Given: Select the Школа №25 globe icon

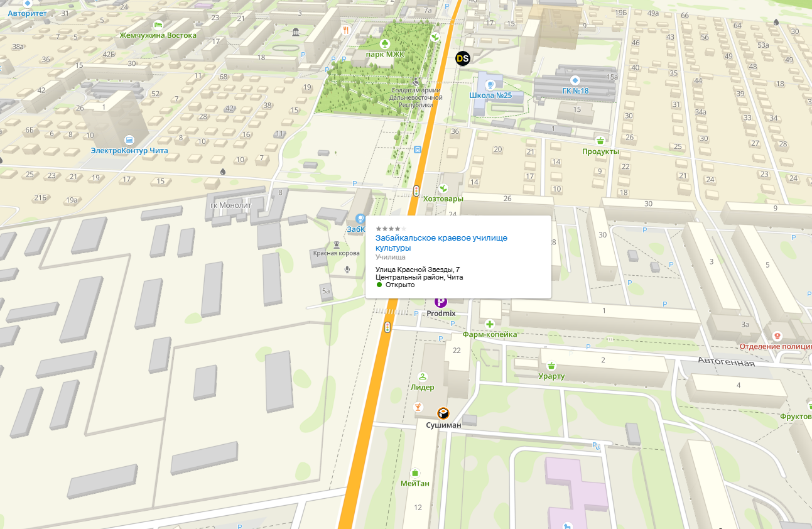Looking at the screenshot, I should coord(490,84).
